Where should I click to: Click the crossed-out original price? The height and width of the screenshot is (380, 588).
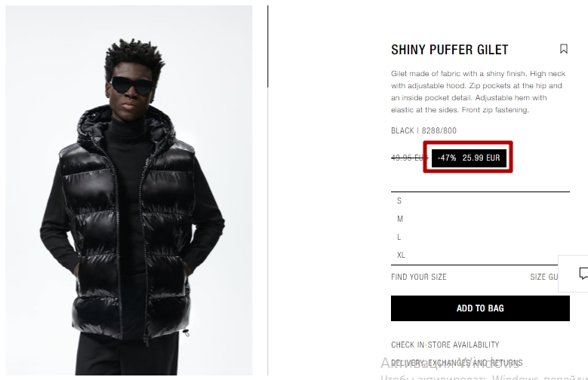pyautogui.click(x=410, y=158)
